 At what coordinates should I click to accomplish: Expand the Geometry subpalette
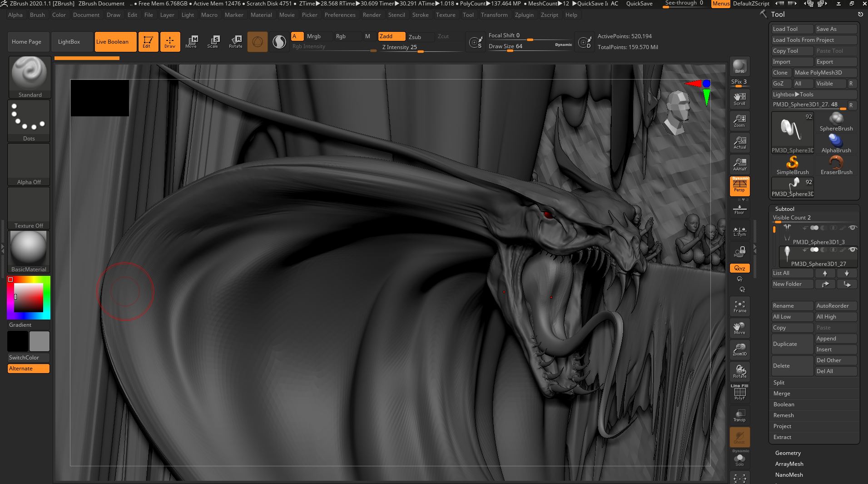(788, 453)
